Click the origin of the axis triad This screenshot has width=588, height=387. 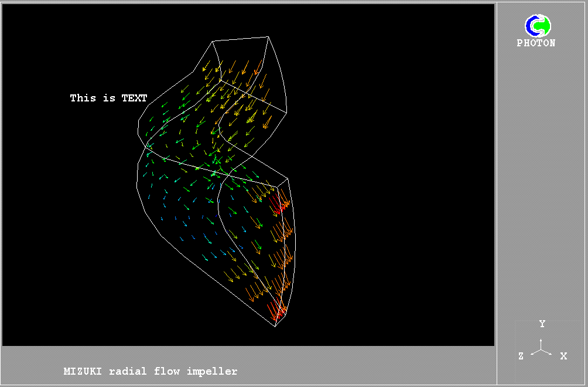541,351
